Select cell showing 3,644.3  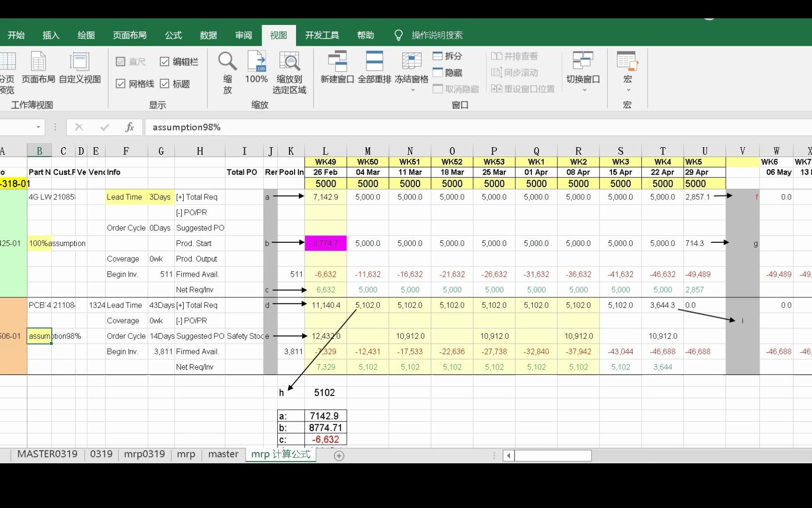tap(663, 305)
